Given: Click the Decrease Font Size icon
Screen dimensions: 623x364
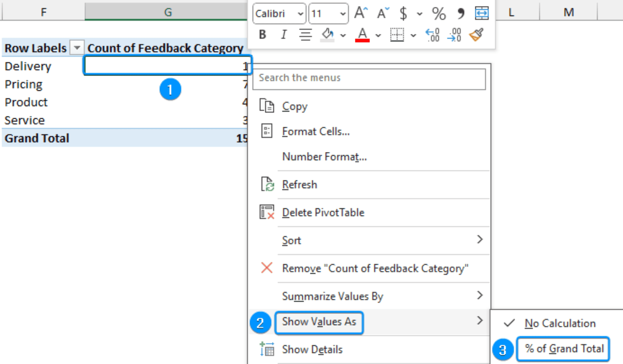Looking at the screenshot, I should point(382,13).
